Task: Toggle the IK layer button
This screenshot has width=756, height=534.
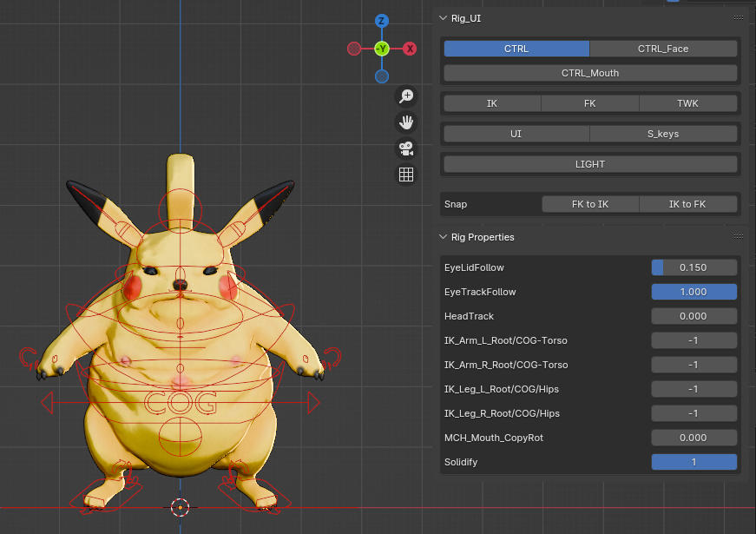Action: (492, 103)
